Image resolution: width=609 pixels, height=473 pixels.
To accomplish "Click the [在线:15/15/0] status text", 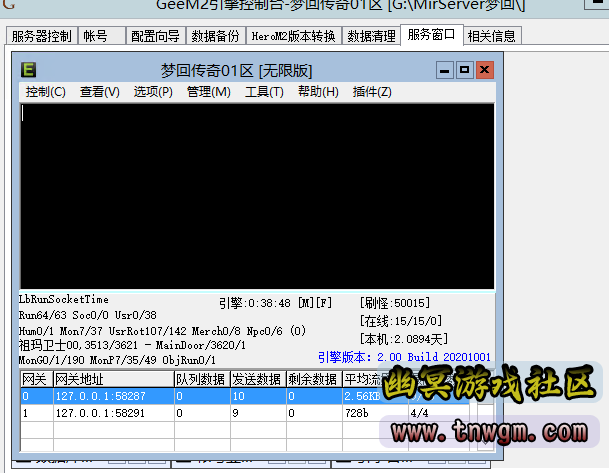I will [x=401, y=321].
